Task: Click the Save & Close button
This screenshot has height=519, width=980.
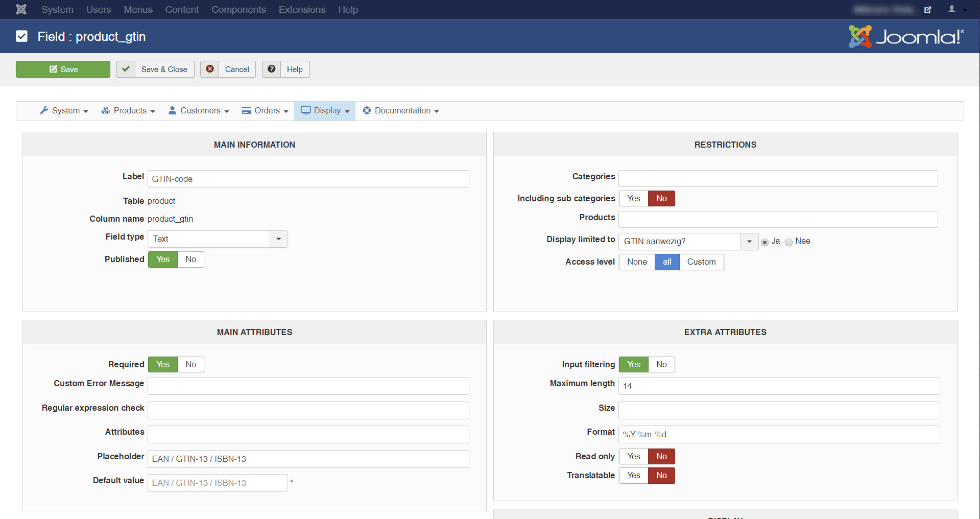Action: click(155, 69)
